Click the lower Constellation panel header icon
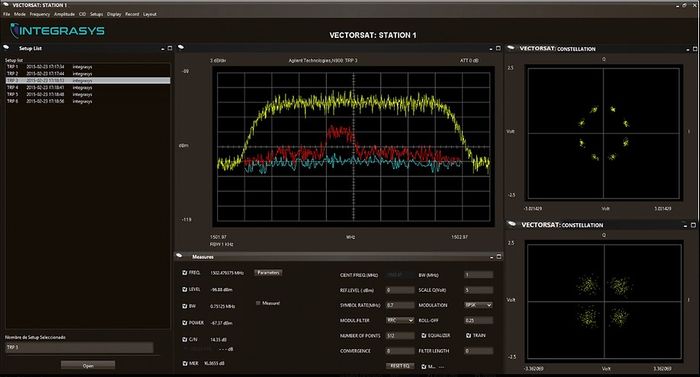Screen dimensions: 700x377 [512, 224]
